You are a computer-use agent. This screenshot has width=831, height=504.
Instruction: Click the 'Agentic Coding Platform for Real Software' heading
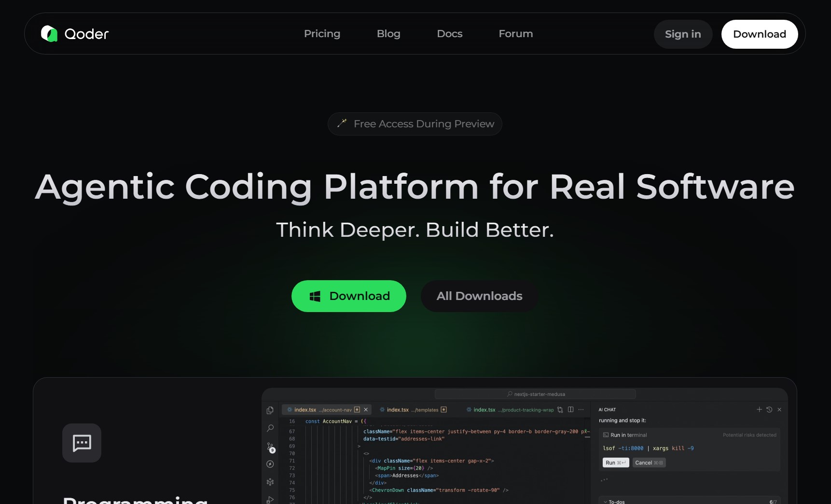415,187
